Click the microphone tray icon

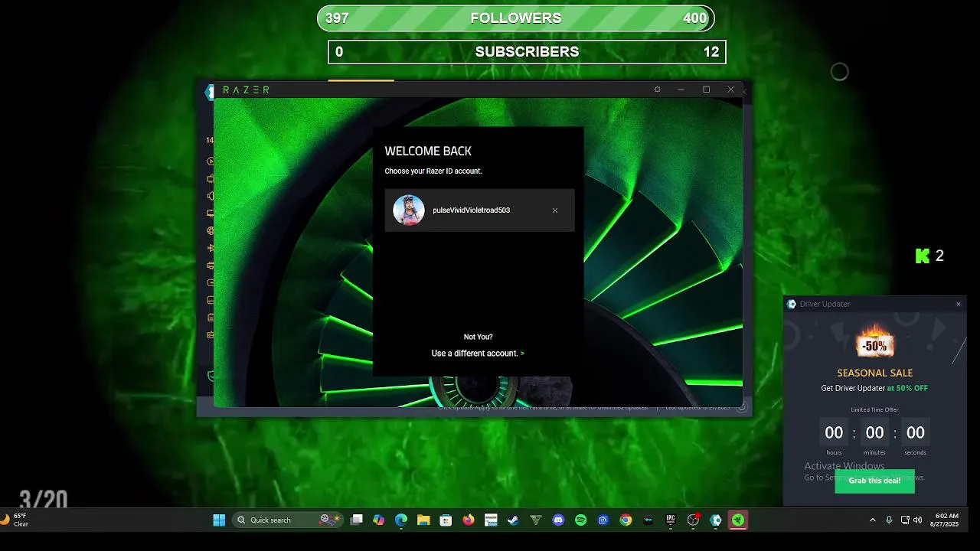click(889, 520)
